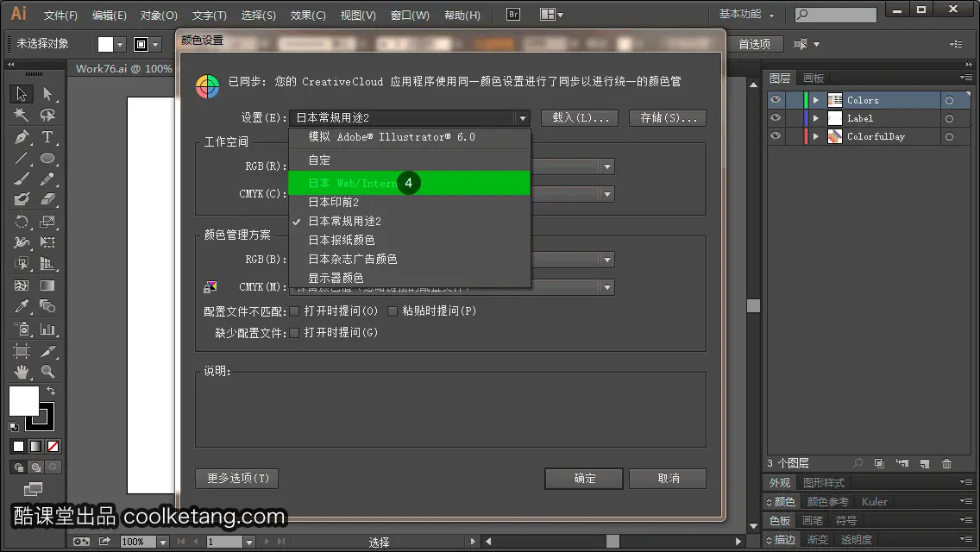The height and width of the screenshot is (552, 980).
Task: Click target circle of Label layer
Action: (949, 118)
